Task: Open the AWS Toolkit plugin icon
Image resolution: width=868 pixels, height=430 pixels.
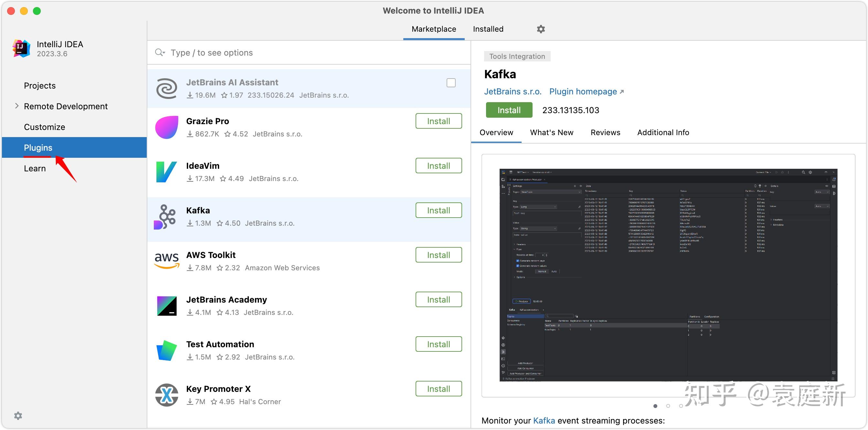Action: (x=166, y=260)
